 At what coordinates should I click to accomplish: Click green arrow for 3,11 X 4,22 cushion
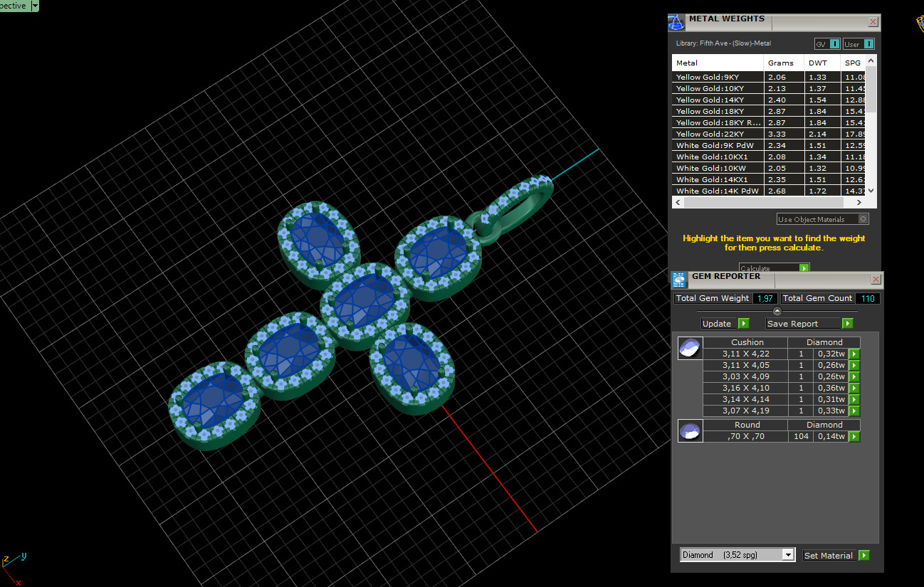point(854,354)
